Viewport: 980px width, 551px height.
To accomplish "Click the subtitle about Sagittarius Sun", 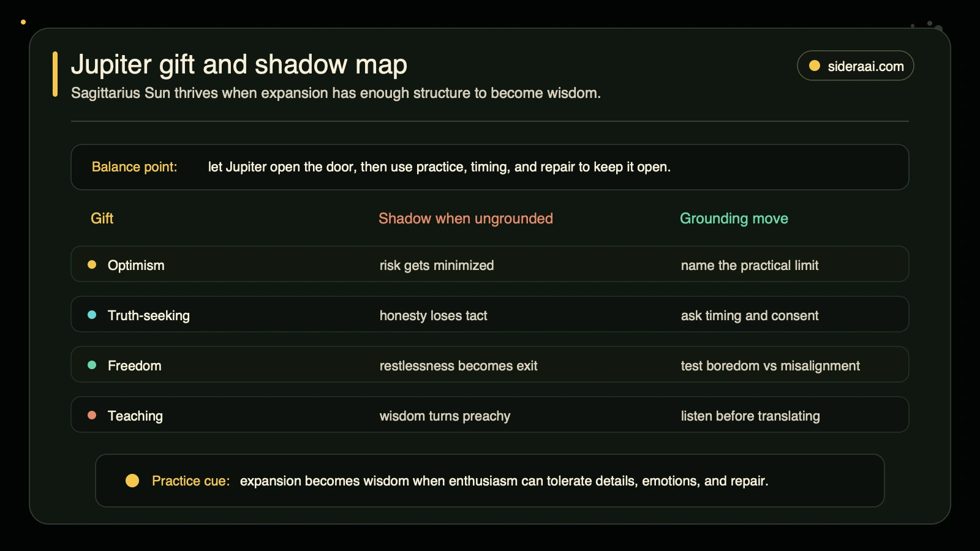I will pos(336,93).
